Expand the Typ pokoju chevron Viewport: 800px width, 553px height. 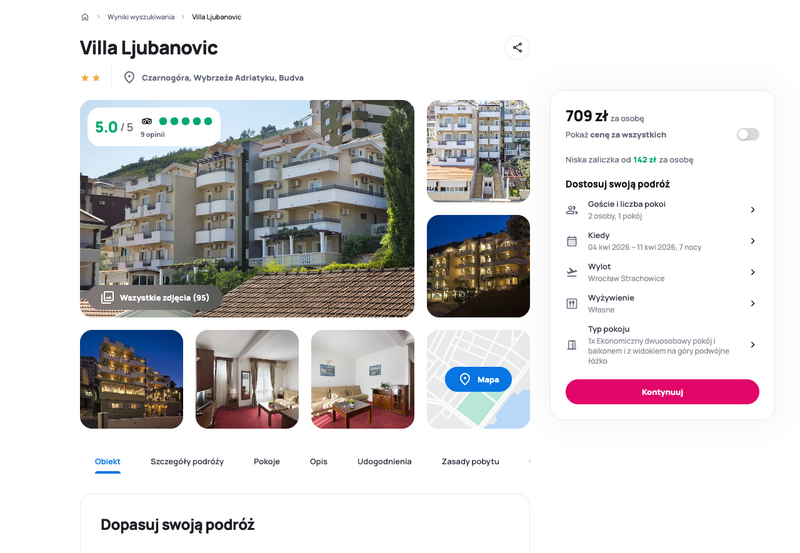[x=753, y=345]
